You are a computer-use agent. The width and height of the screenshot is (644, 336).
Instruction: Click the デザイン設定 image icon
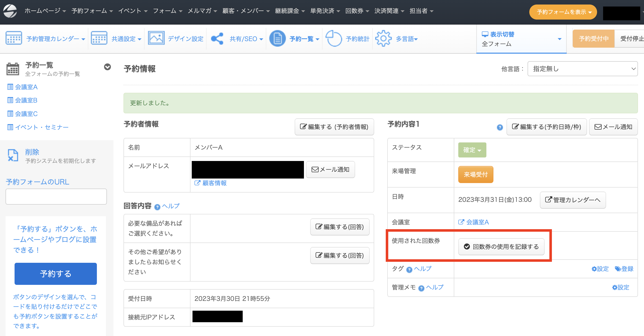156,38
